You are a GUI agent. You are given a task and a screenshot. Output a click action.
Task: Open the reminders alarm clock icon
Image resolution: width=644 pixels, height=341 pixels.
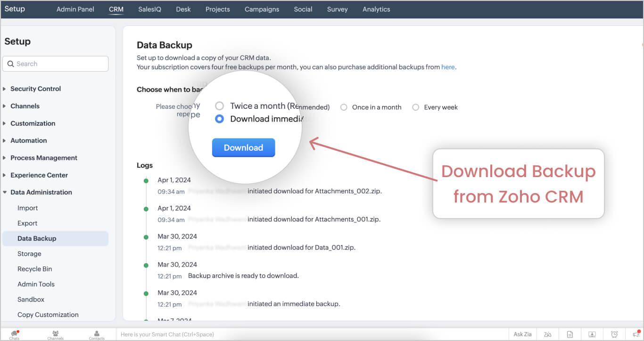(x=614, y=334)
